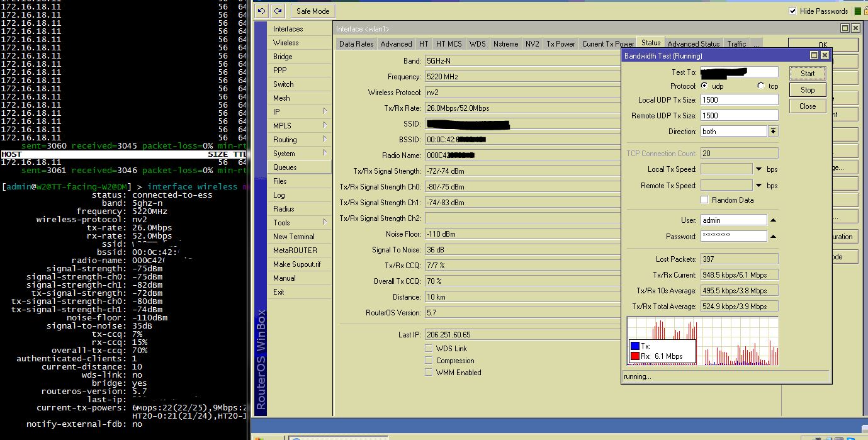Switch to the Traffic tab

[736, 43]
